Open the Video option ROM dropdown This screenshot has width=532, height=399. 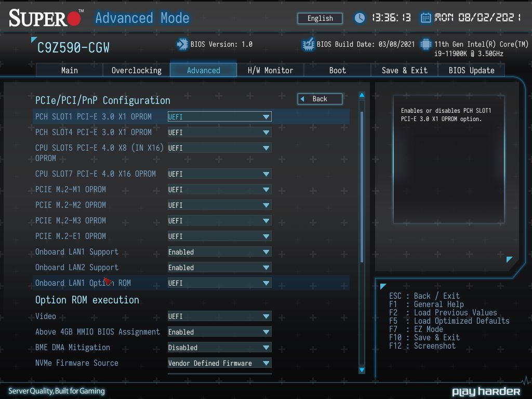click(220, 316)
